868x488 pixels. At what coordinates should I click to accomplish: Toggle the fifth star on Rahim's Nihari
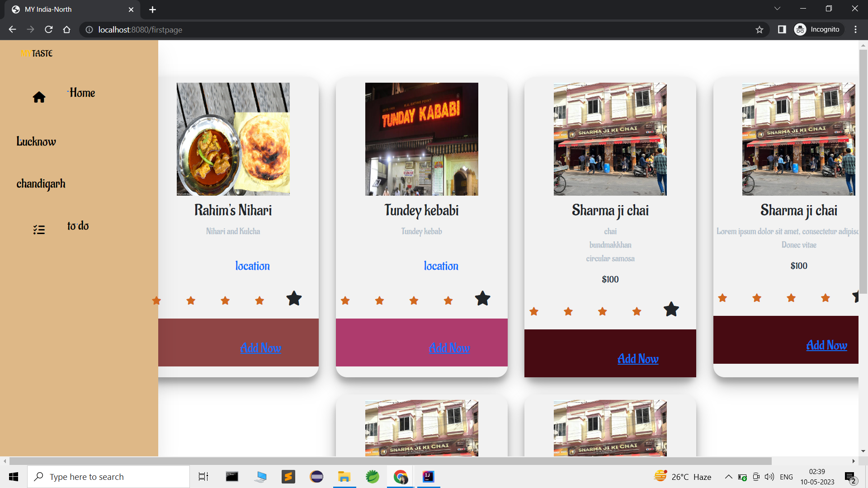[294, 298]
